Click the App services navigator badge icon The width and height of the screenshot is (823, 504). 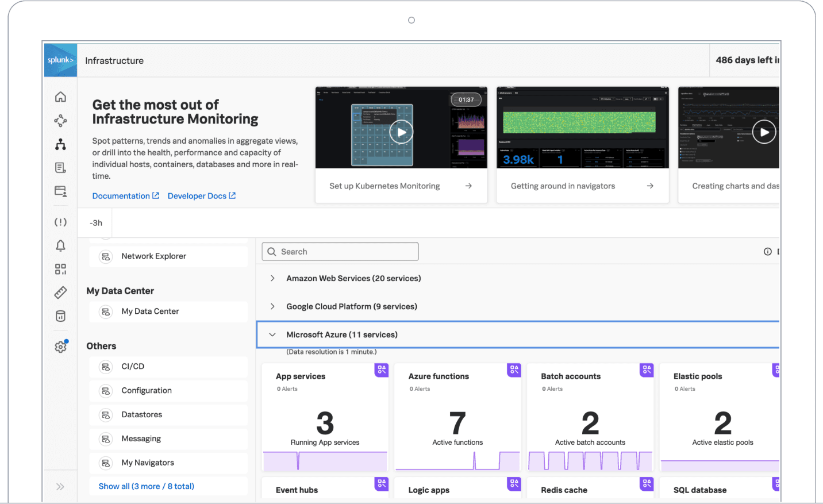tap(382, 370)
